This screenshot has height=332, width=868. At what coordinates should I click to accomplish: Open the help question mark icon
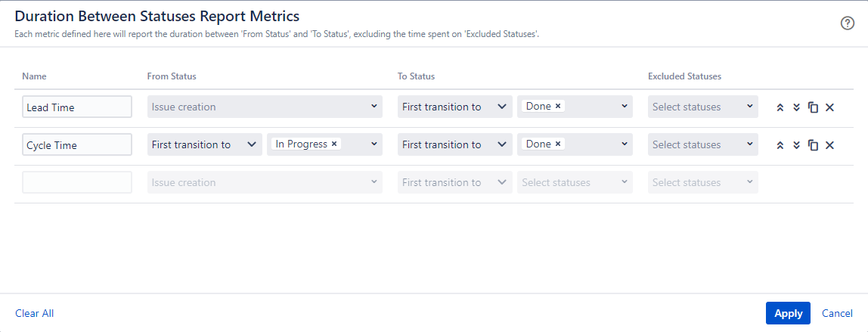(848, 23)
